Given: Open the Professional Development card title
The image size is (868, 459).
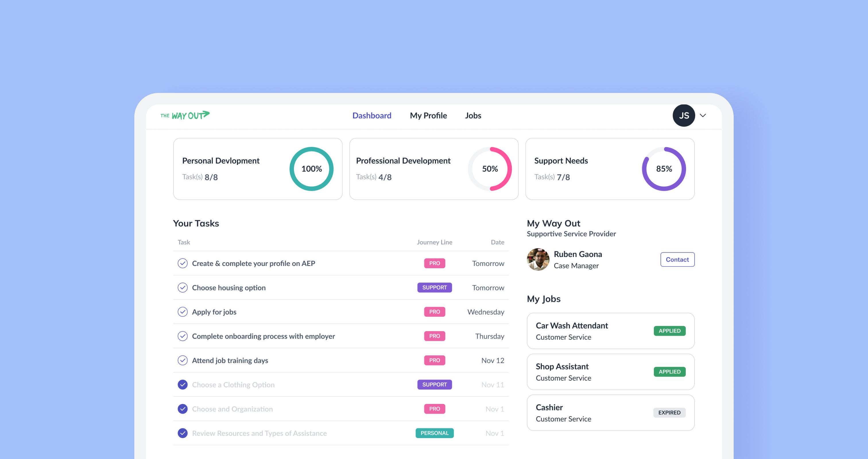Looking at the screenshot, I should pyautogui.click(x=403, y=161).
